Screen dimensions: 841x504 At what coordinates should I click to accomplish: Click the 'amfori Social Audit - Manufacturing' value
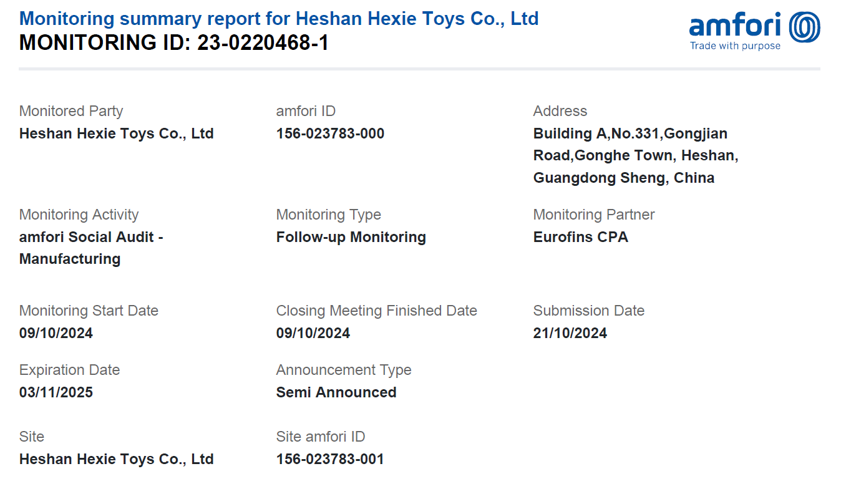[91, 248]
